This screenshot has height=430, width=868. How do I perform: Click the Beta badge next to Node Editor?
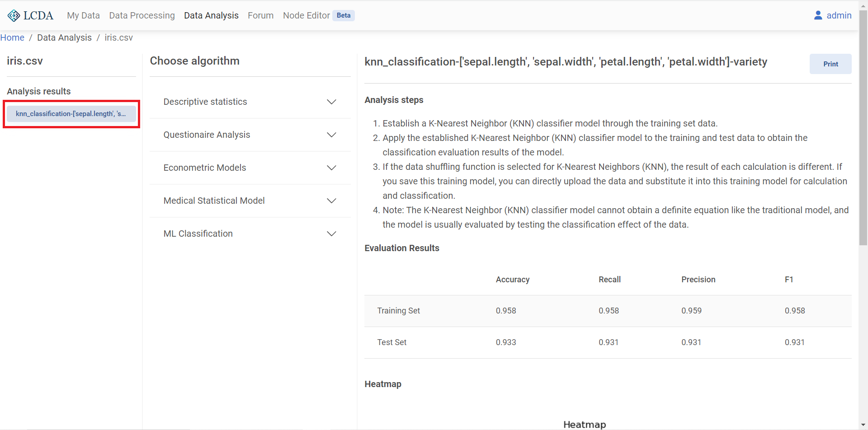tap(344, 15)
